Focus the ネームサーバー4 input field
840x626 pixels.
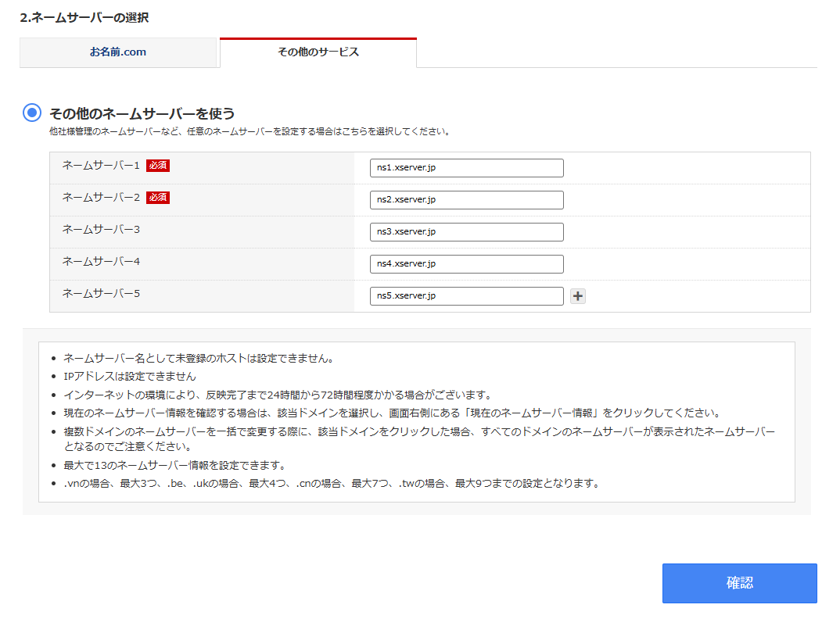pos(467,264)
